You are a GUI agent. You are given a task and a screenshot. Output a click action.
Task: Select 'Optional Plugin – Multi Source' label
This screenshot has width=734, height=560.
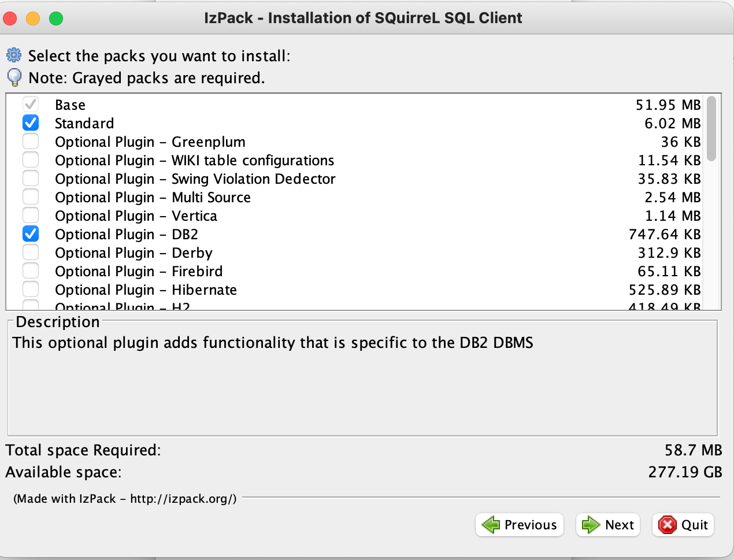coord(153,198)
